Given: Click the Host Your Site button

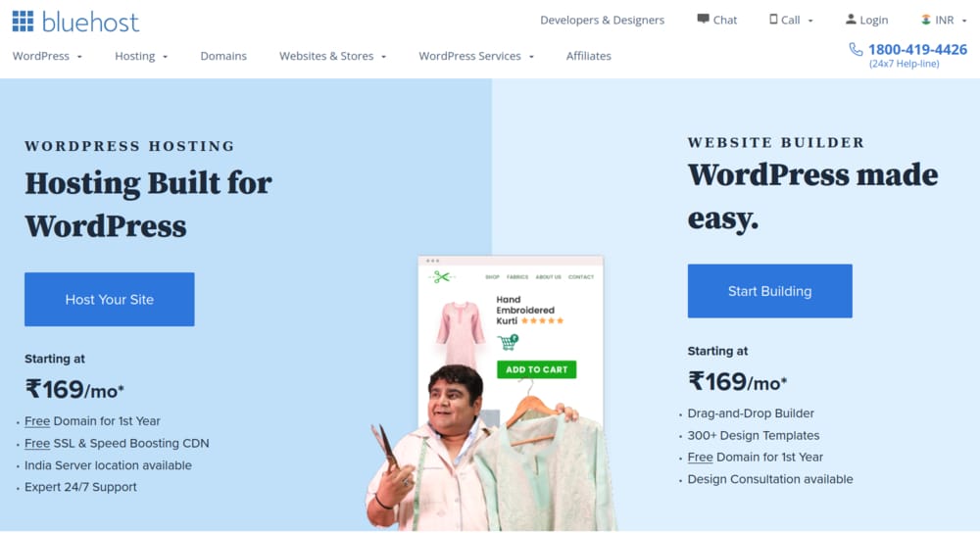Looking at the screenshot, I should coord(110,299).
